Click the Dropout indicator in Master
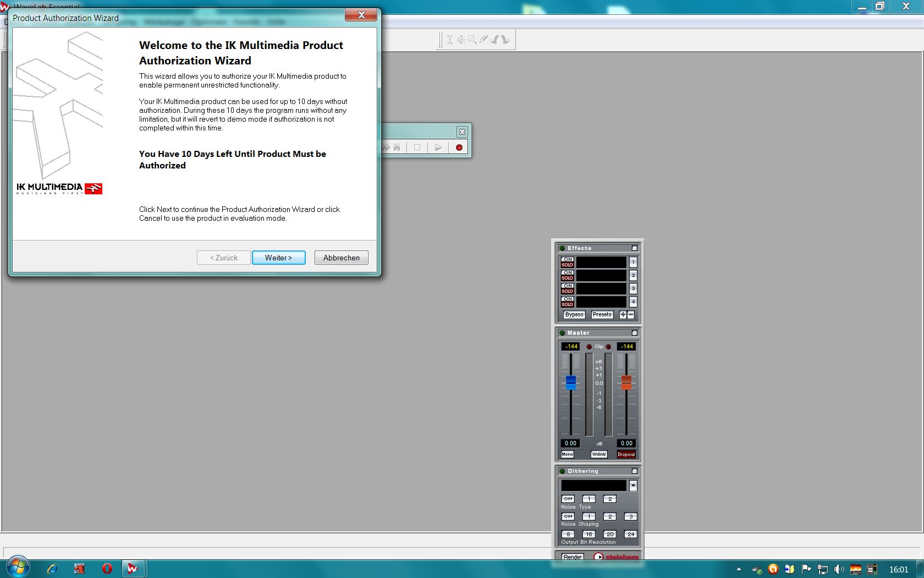 626,455
